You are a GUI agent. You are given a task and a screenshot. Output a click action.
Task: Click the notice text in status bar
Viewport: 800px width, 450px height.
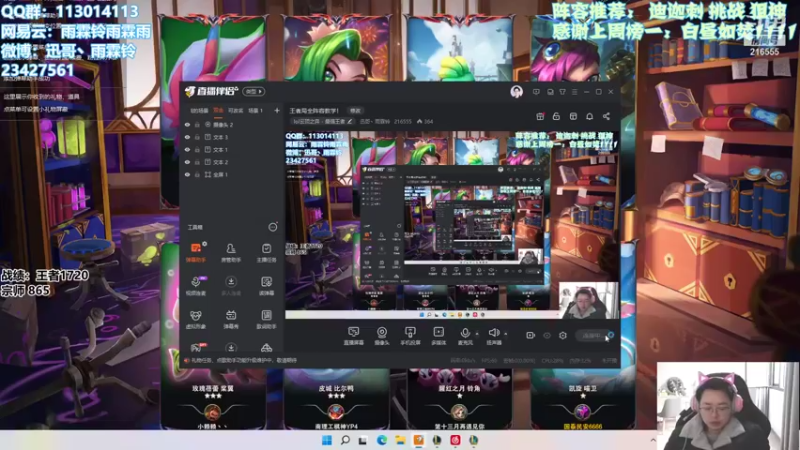coord(244,360)
